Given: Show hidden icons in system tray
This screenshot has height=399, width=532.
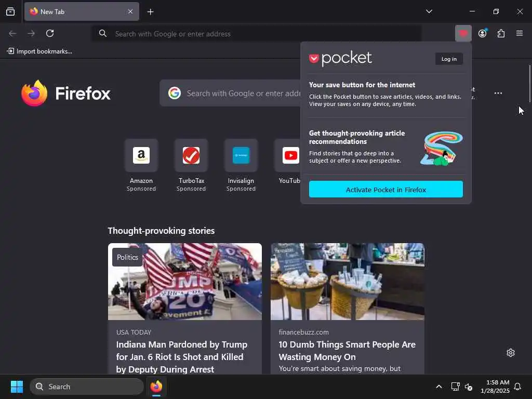Looking at the screenshot, I should [438, 387].
